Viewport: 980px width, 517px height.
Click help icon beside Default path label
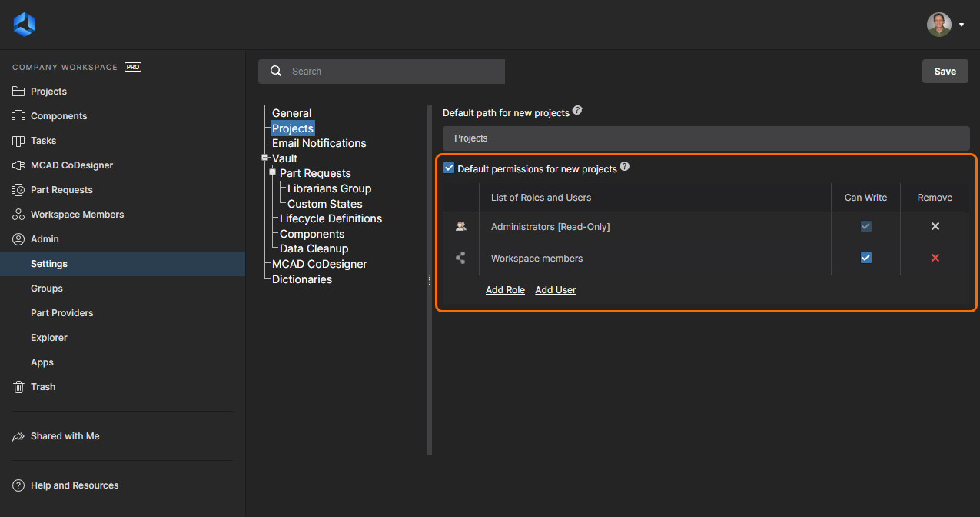tap(577, 111)
